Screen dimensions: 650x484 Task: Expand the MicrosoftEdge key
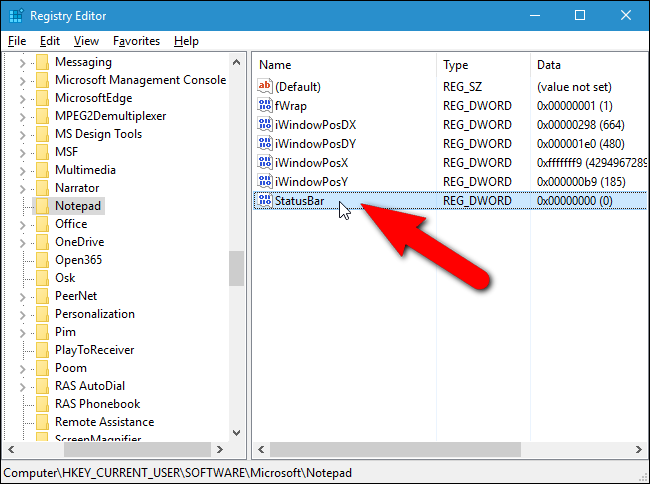click(22, 99)
